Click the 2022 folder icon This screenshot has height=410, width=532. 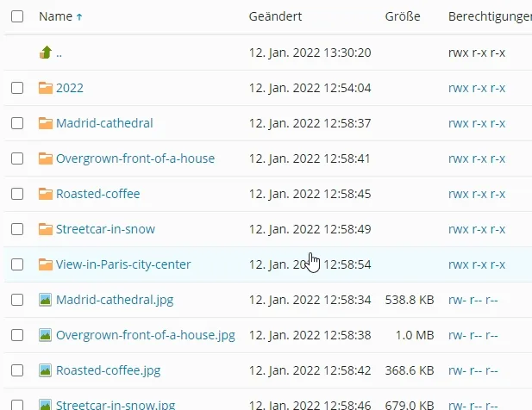tap(46, 88)
